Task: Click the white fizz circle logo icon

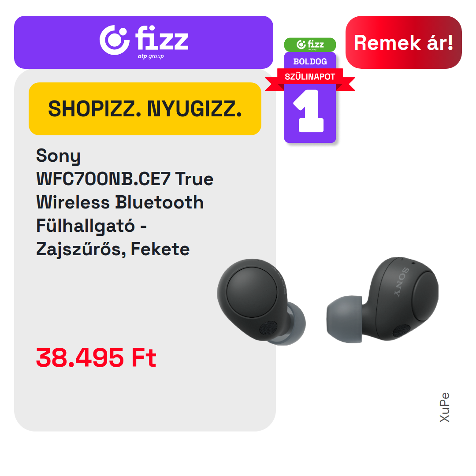Action: [114, 40]
